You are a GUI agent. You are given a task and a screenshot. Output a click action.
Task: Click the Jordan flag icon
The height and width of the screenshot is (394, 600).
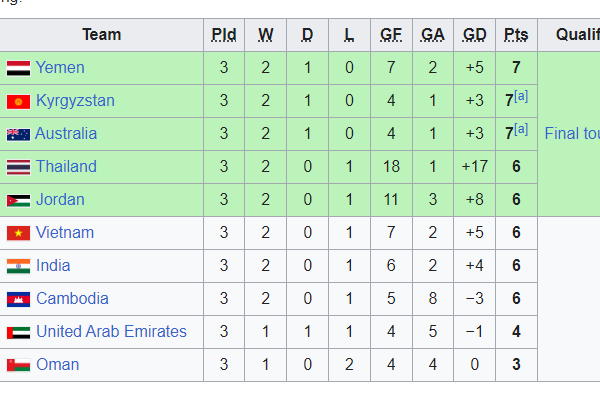pyautogui.click(x=18, y=200)
